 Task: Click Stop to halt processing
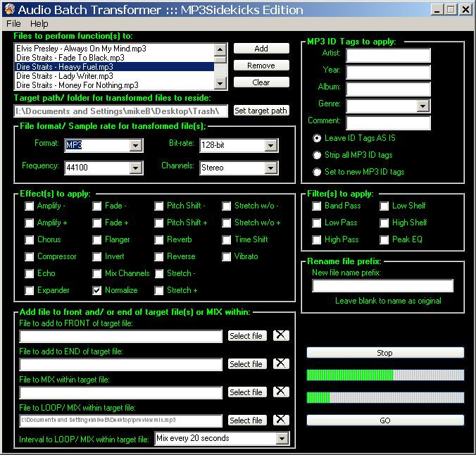385,353
